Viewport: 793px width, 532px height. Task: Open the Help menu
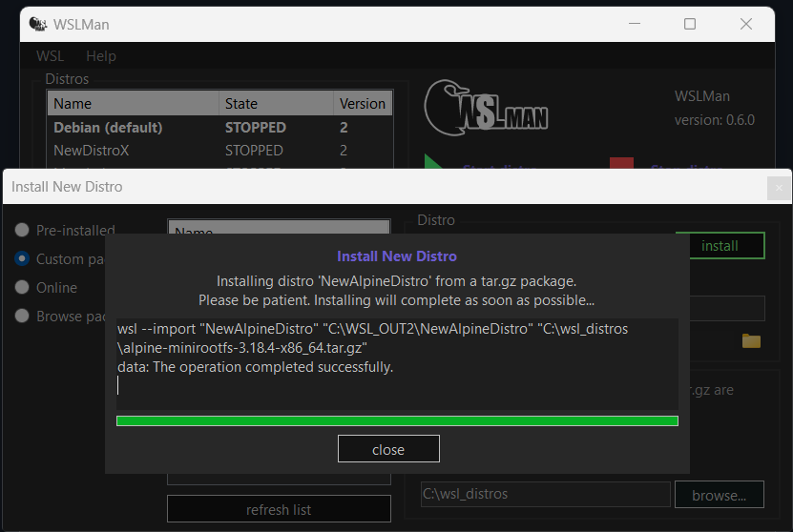pos(101,56)
